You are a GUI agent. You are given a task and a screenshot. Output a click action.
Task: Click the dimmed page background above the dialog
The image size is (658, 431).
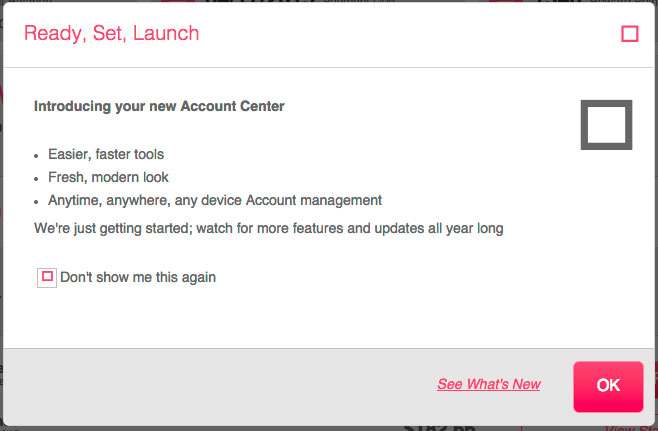[300, 1]
